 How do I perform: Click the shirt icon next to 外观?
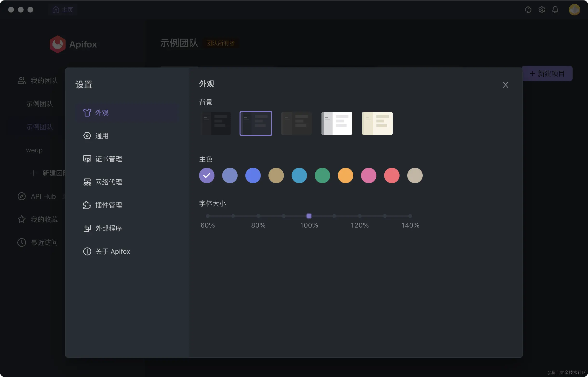87,112
